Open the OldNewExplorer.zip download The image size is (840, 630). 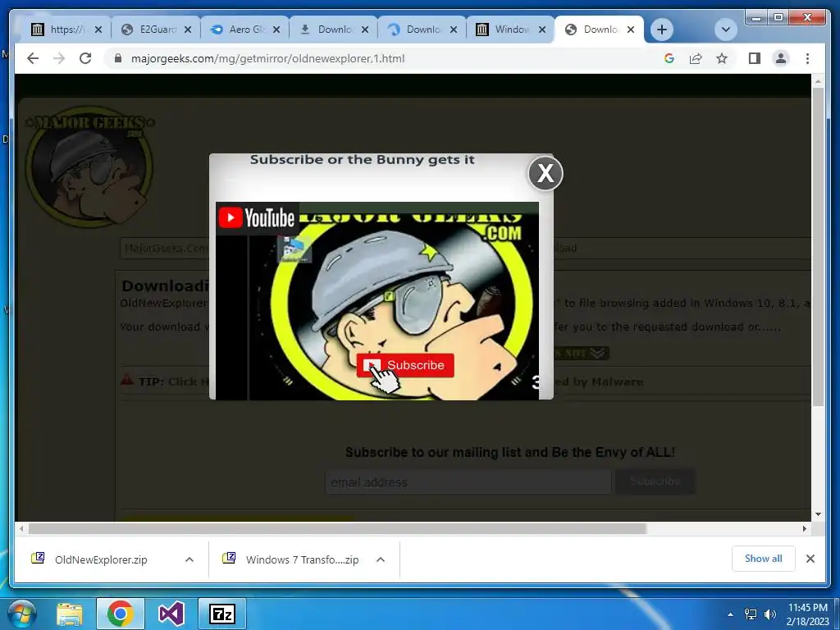100,559
